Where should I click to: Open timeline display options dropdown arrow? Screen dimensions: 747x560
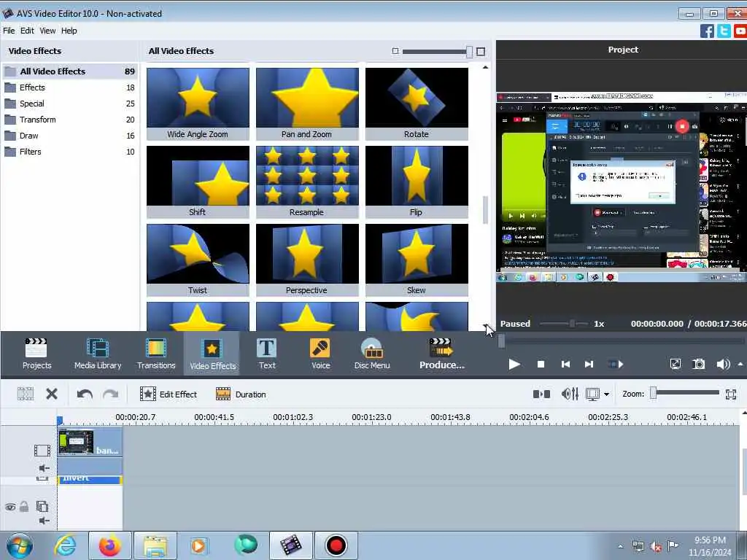point(606,394)
